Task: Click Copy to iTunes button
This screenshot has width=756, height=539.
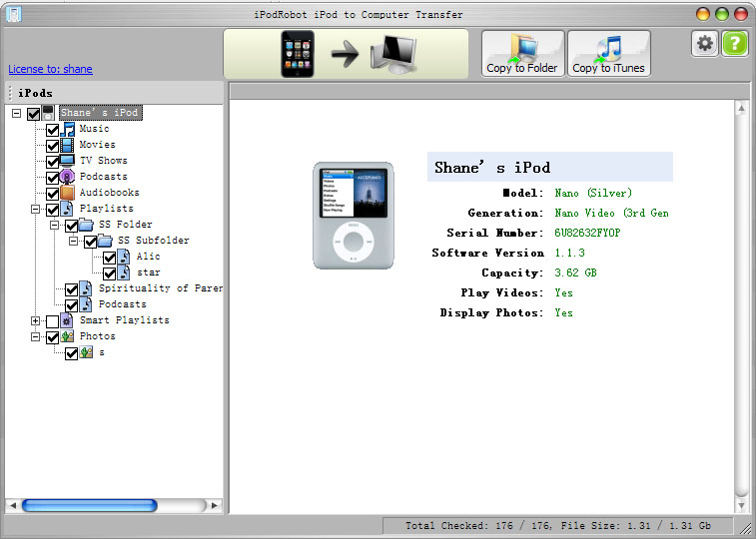Action: pyautogui.click(x=609, y=53)
